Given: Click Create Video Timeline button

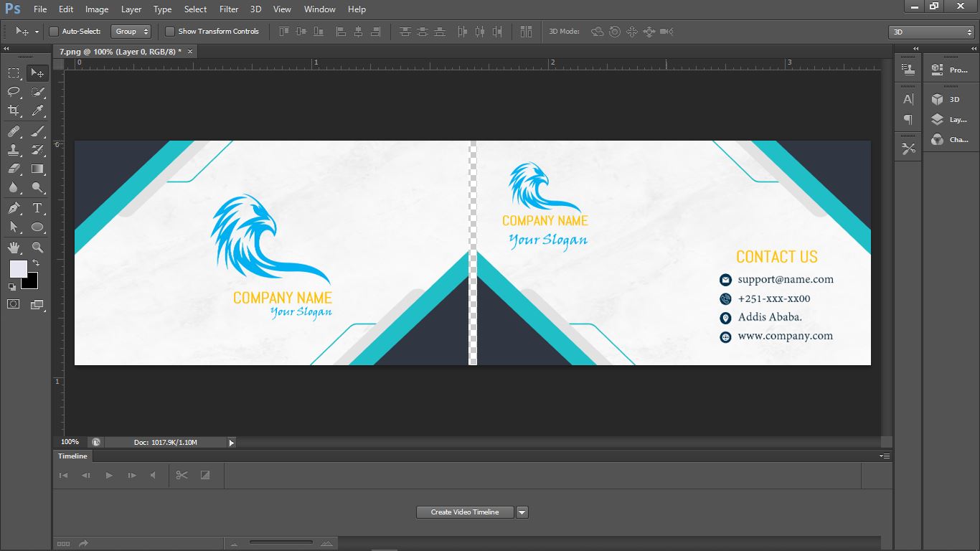Looking at the screenshot, I should pyautogui.click(x=465, y=512).
